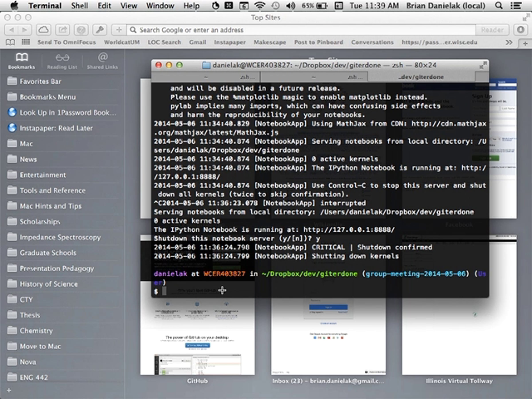Enter full screen for Safari window

click(x=526, y=17)
